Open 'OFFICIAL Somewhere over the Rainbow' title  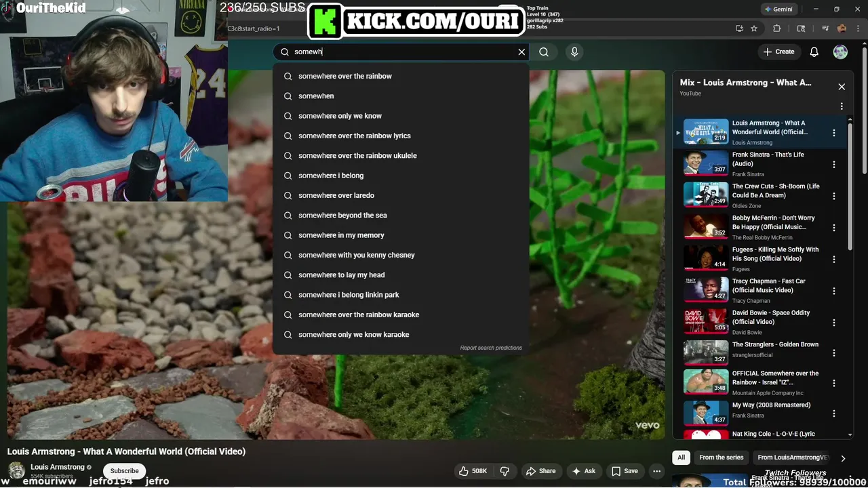(x=775, y=378)
